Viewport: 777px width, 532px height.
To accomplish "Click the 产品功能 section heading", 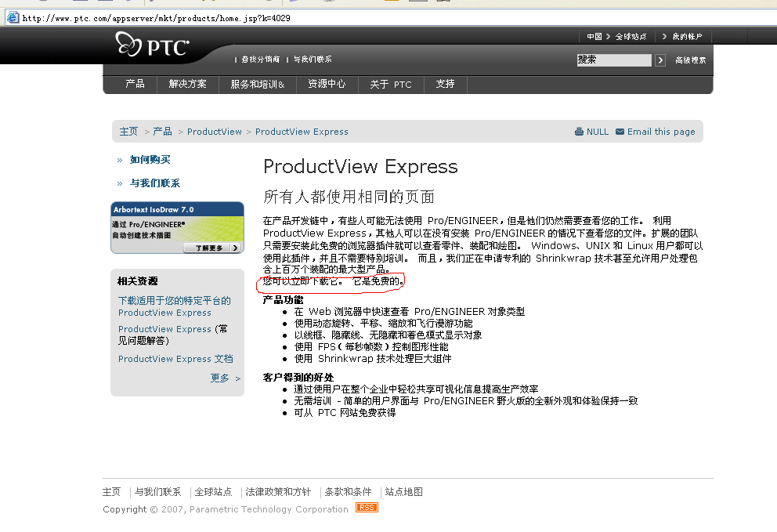I will pos(283,300).
